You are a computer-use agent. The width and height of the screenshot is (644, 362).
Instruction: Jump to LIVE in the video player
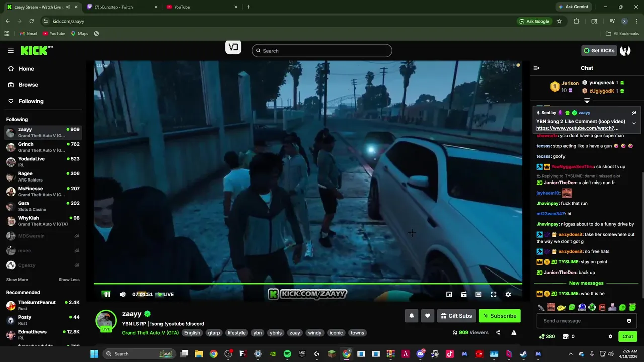pyautogui.click(x=165, y=294)
